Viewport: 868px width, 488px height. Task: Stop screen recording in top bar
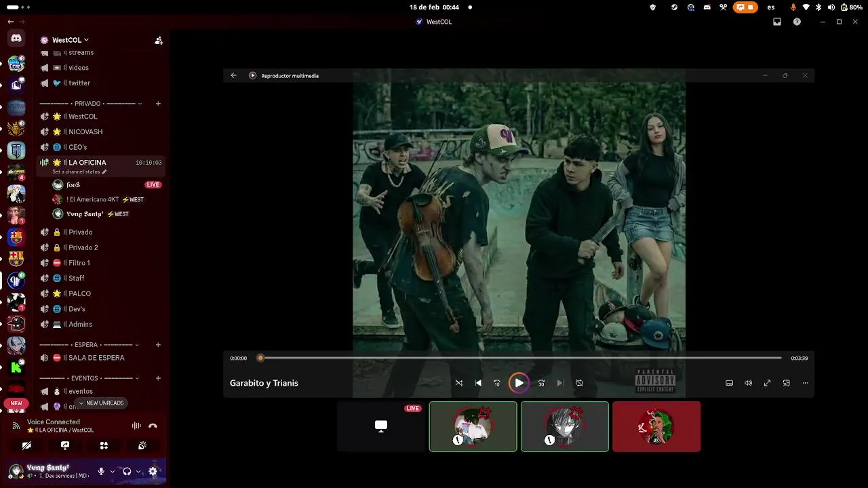tap(745, 7)
